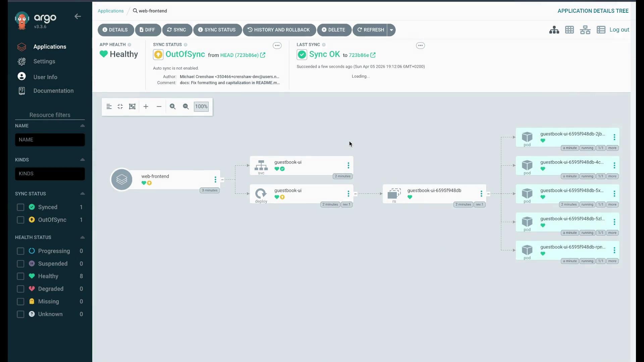The width and height of the screenshot is (644, 362).
Task: Check the Suspended filter checkbox
Action: [x=20, y=264]
